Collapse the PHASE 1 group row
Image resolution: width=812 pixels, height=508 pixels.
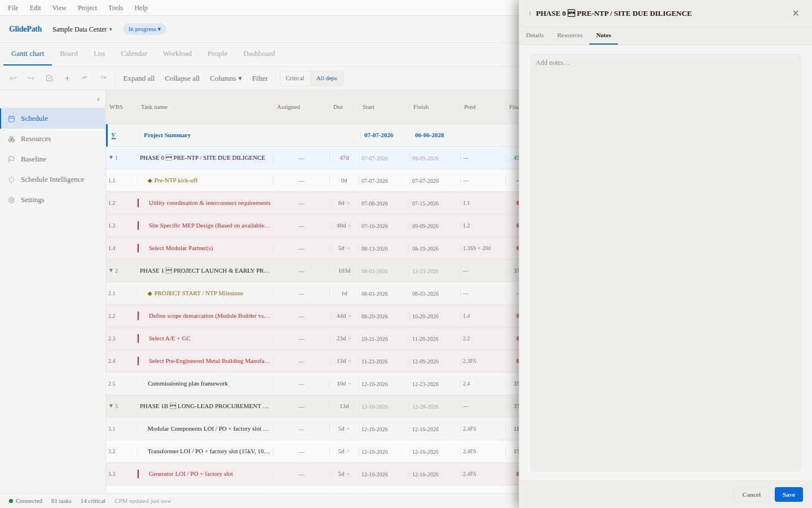111,270
